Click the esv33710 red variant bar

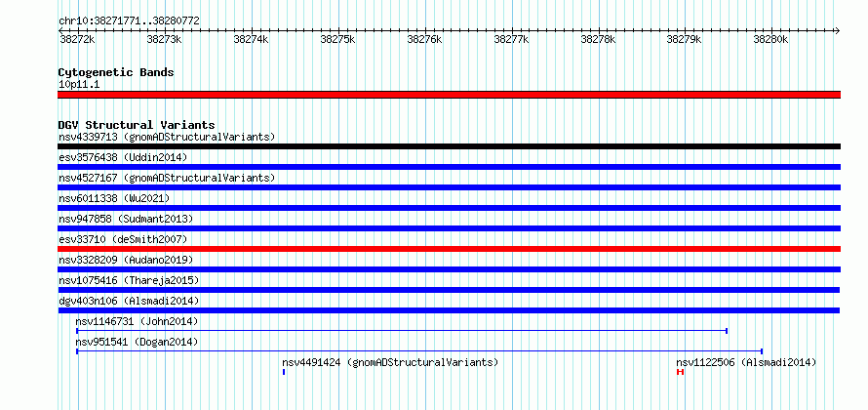[x=449, y=249]
